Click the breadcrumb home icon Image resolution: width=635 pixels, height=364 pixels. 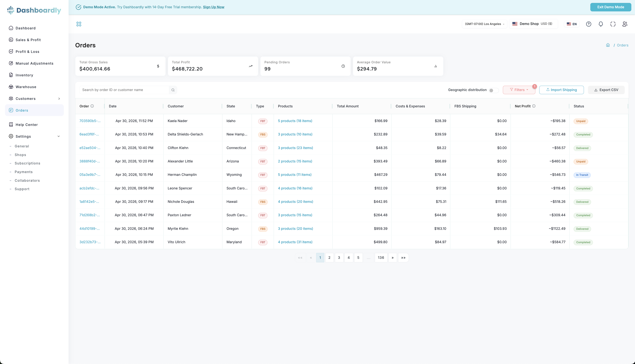pos(608,45)
